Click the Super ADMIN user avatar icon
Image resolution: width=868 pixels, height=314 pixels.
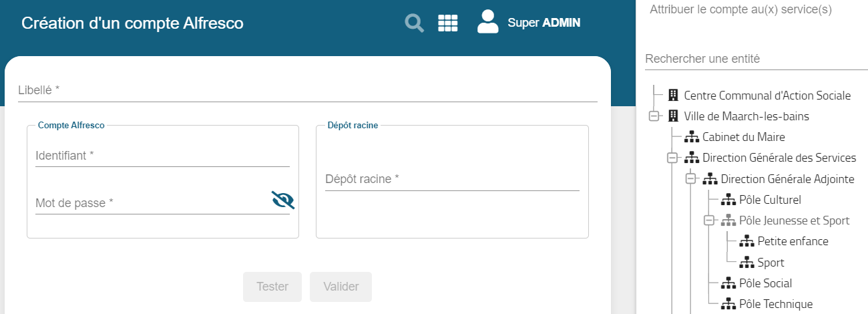(x=488, y=22)
